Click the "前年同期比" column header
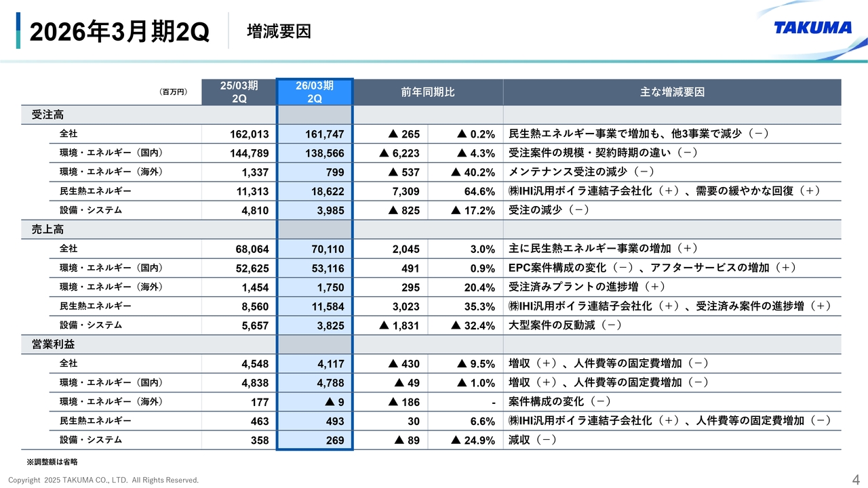The width and height of the screenshot is (868, 488). pyautogui.click(x=428, y=92)
